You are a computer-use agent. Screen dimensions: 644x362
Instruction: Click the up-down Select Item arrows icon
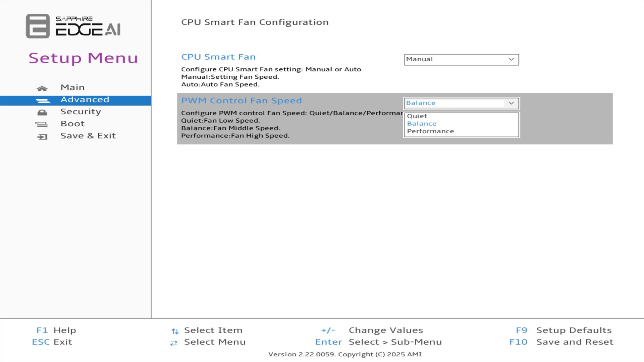175,331
